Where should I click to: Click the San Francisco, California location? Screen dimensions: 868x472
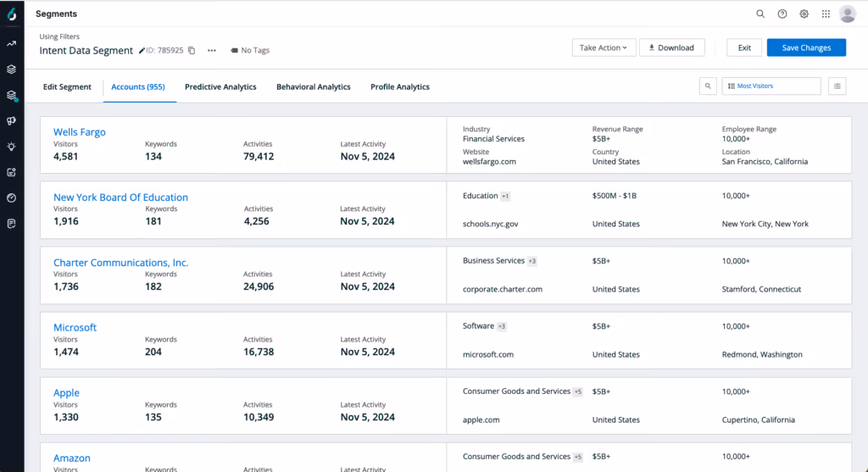pos(765,162)
